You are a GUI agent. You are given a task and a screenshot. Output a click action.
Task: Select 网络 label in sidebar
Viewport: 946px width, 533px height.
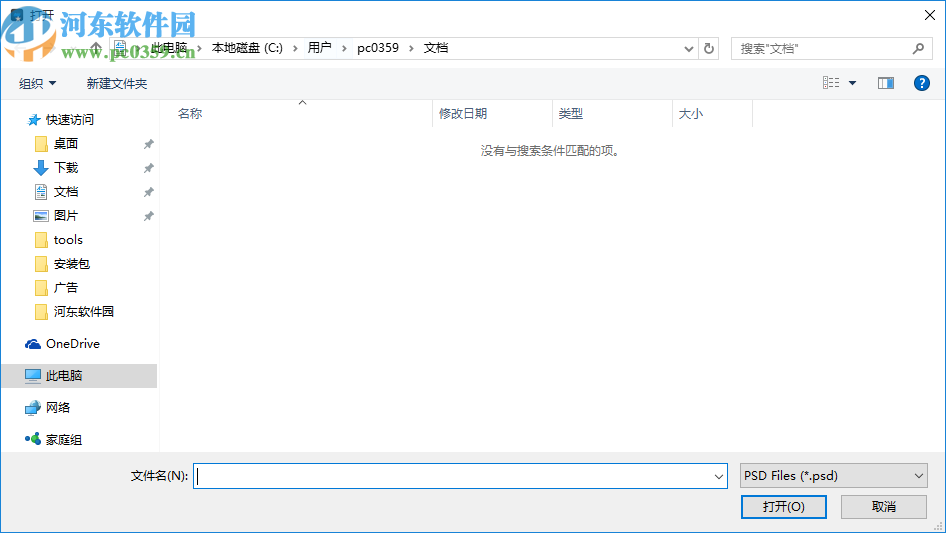coord(58,408)
